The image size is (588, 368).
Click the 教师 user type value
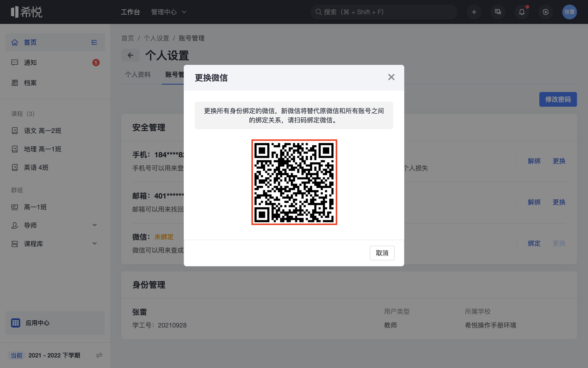[390, 325]
